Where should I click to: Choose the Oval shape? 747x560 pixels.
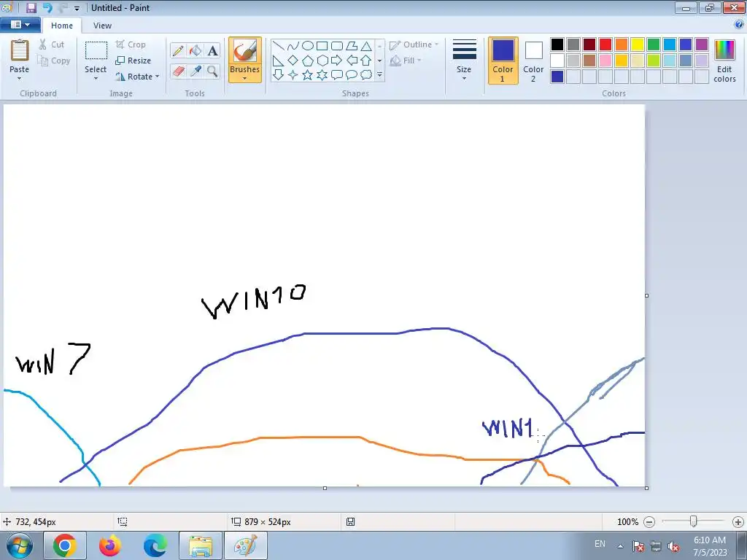[x=308, y=46]
